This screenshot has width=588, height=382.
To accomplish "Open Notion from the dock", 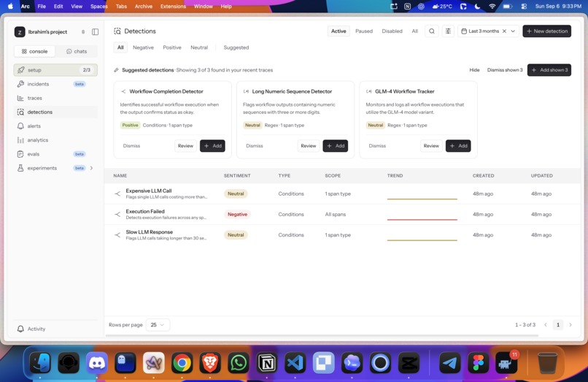I will [266, 363].
